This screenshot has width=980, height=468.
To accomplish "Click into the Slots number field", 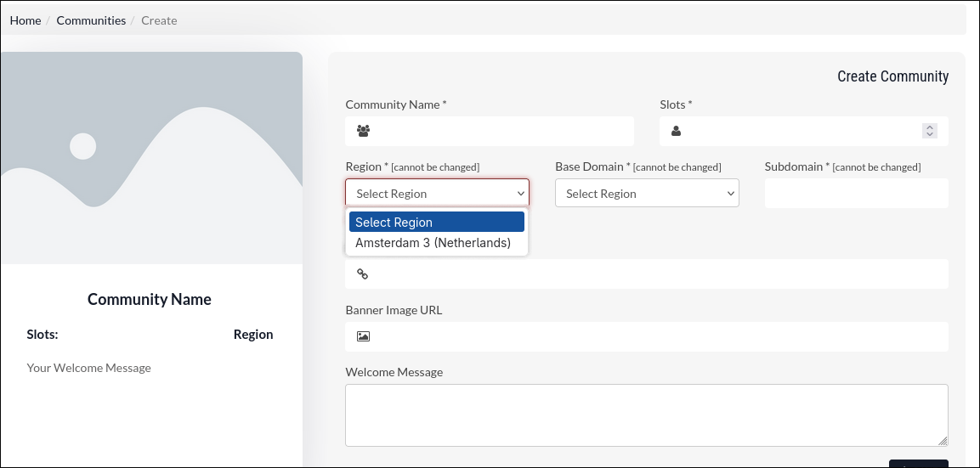I will (x=799, y=131).
